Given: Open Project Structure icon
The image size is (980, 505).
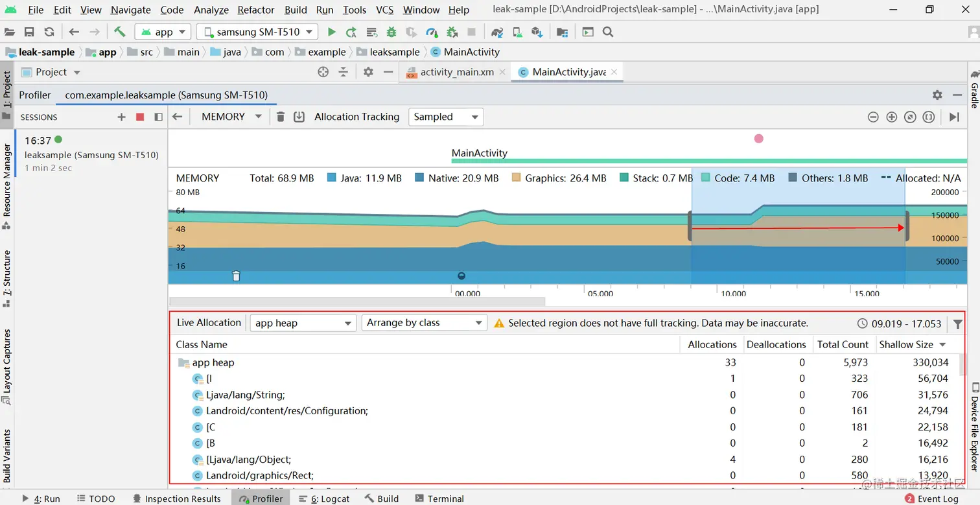Looking at the screenshot, I should [x=562, y=32].
